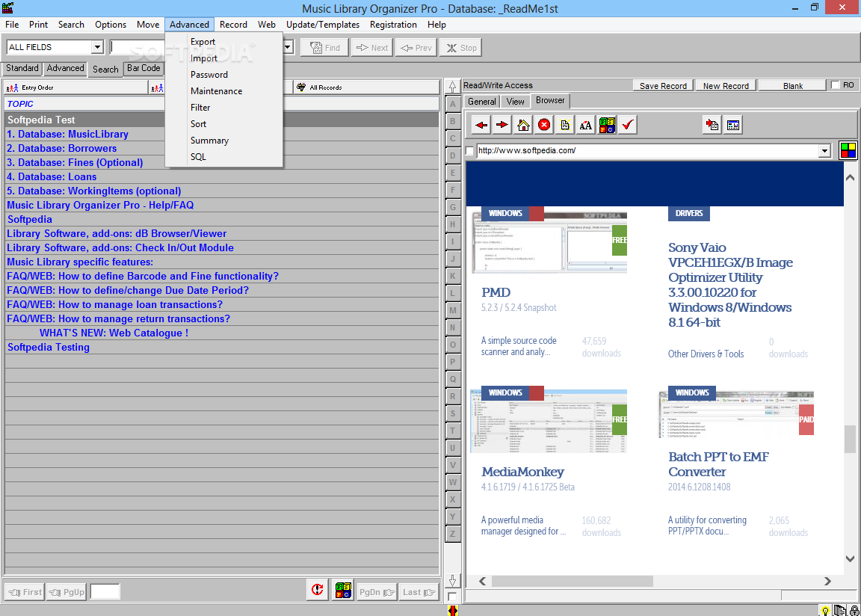This screenshot has width=861, height=616.
Task: Open the MediaMonkey link in browser
Action: coord(522,472)
